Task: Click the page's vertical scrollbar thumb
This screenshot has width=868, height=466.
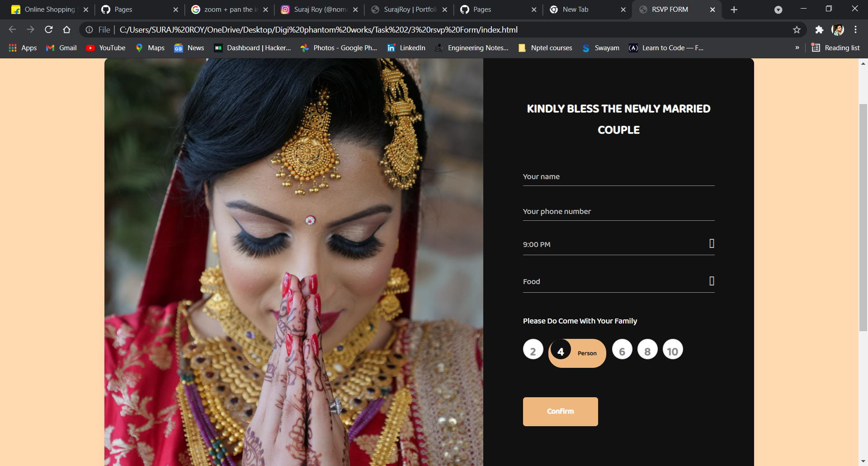Action: tap(863, 217)
